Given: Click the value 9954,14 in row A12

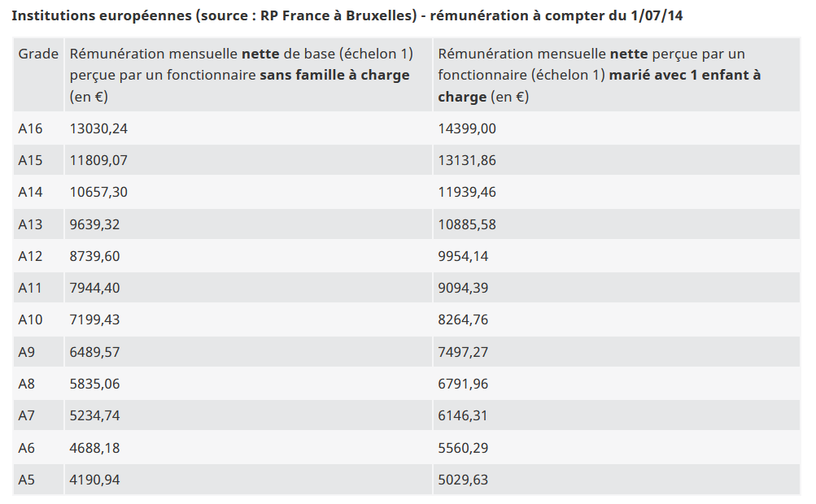Looking at the screenshot, I should click(463, 256).
